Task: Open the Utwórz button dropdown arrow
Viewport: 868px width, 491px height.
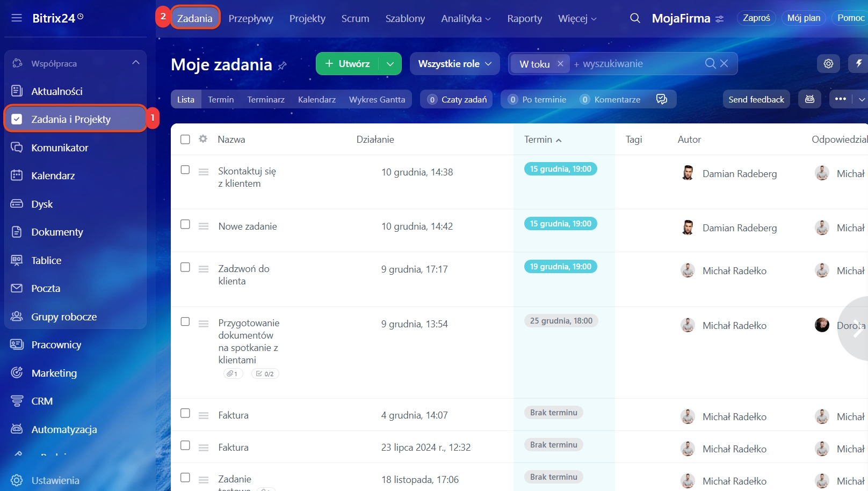Action: tap(390, 64)
